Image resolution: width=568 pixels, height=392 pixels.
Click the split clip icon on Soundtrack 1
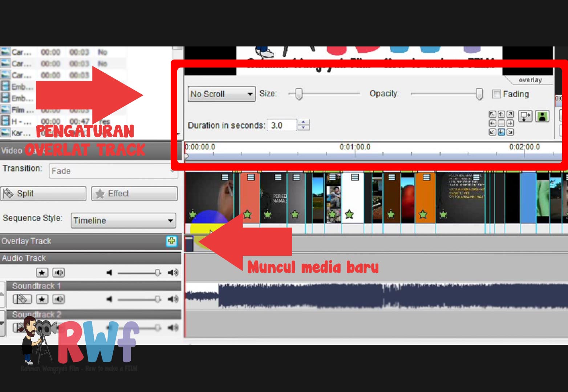[22, 299]
